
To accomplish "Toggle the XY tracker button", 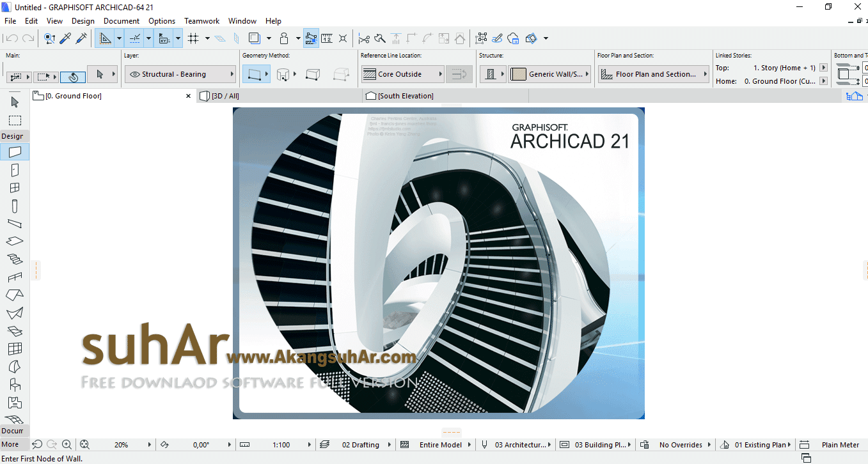I will coord(164,38).
